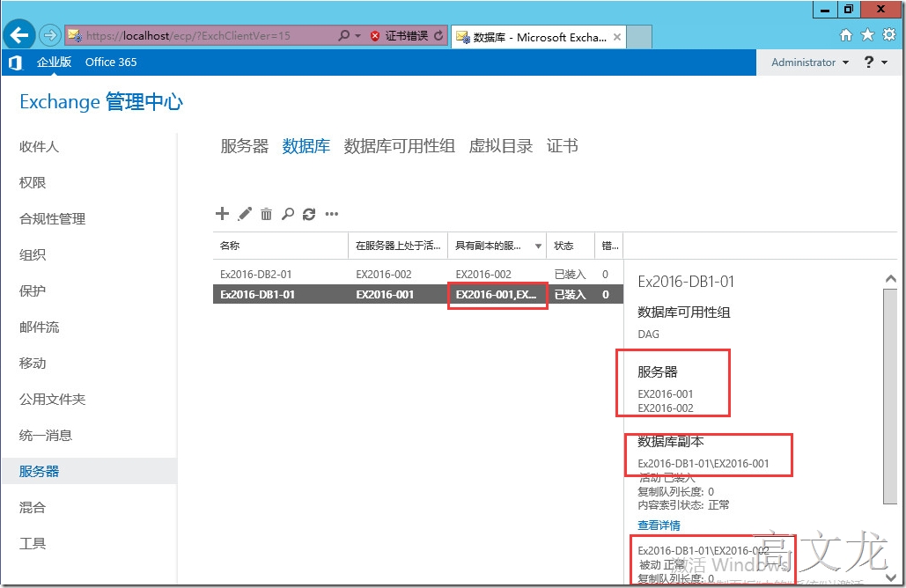Image resolution: width=906 pixels, height=588 pixels.
Task: Open 邮件流 in left navigation
Action: 40,327
